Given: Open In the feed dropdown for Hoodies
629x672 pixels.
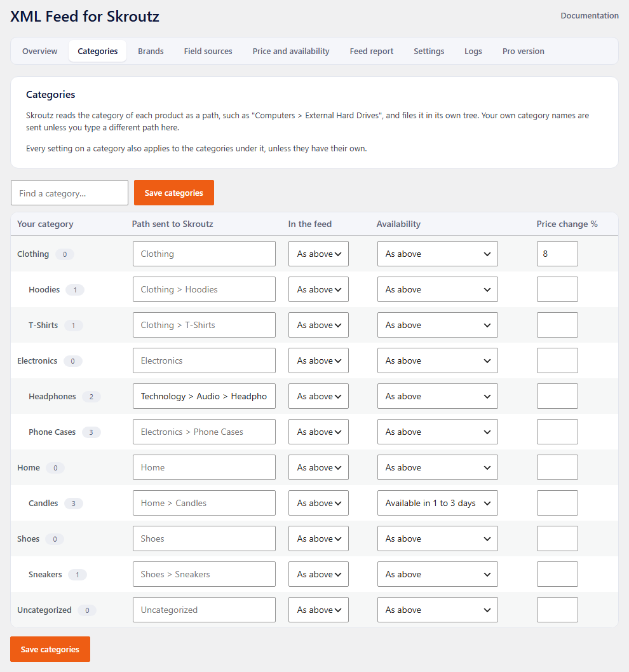Looking at the screenshot, I should 318,289.
